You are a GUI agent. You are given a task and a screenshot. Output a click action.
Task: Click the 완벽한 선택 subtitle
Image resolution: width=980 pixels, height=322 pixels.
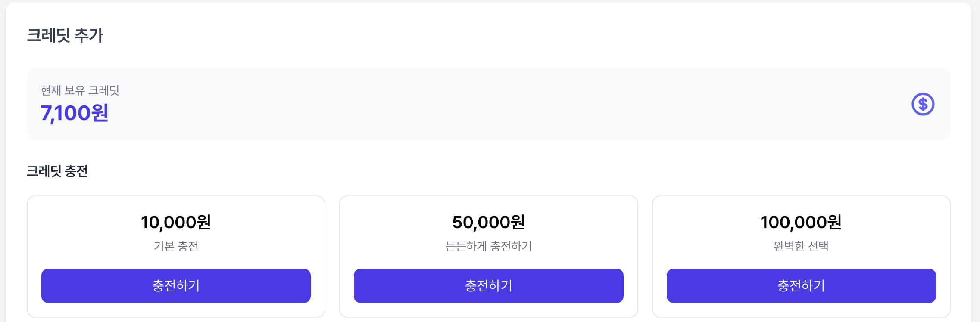[801, 246]
